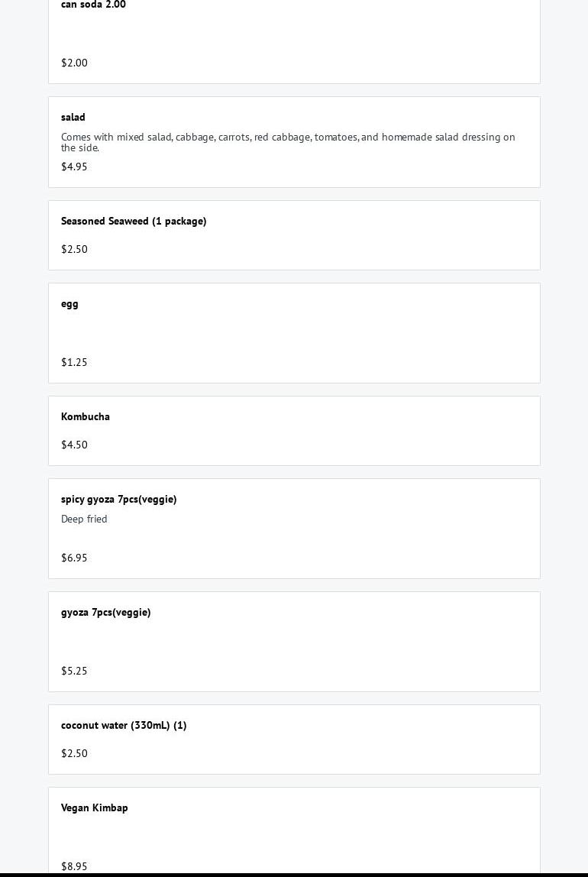This screenshot has width=588, height=877.
Task: Click the $4.50 Kombucha price
Action: click(74, 445)
